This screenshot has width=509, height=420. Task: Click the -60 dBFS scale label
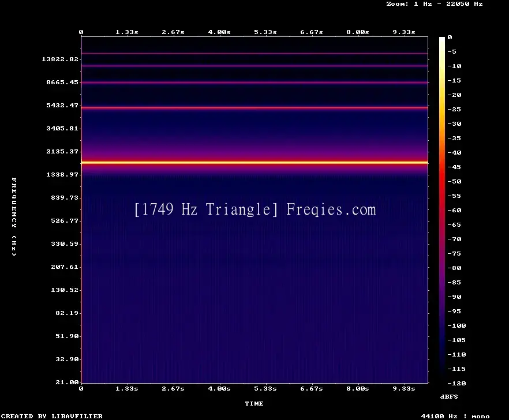point(454,211)
